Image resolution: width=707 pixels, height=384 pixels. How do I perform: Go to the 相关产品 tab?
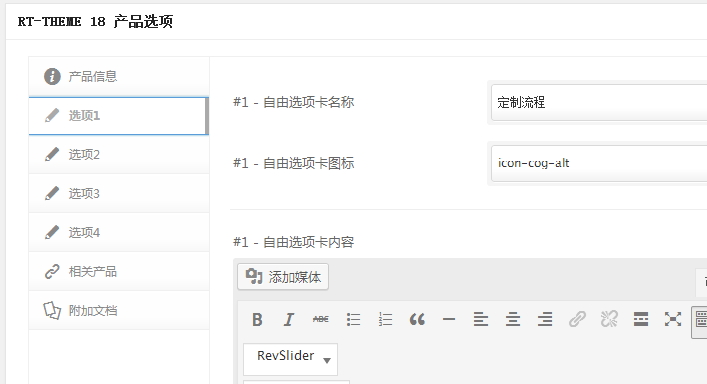click(x=119, y=271)
